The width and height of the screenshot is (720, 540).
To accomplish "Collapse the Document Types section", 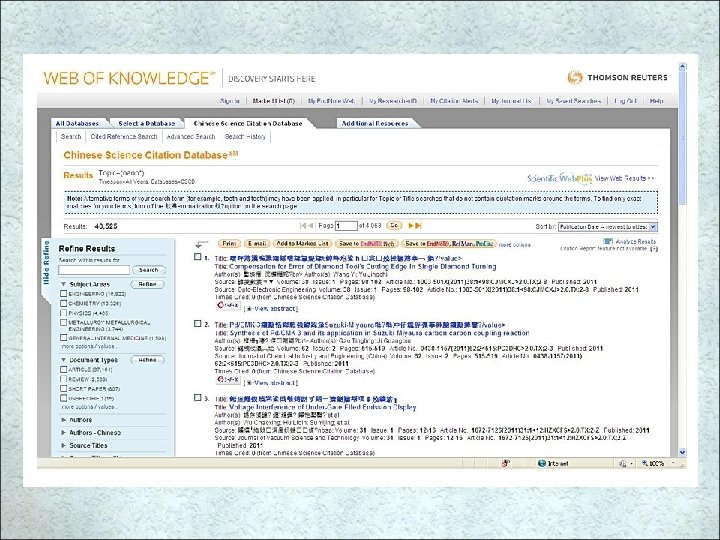I will (x=64, y=360).
